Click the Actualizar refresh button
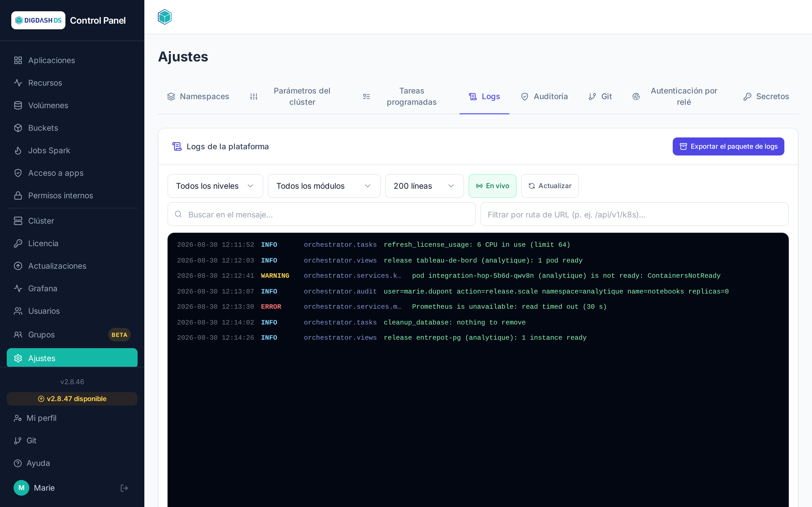This screenshot has height=507, width=812. 550,186
